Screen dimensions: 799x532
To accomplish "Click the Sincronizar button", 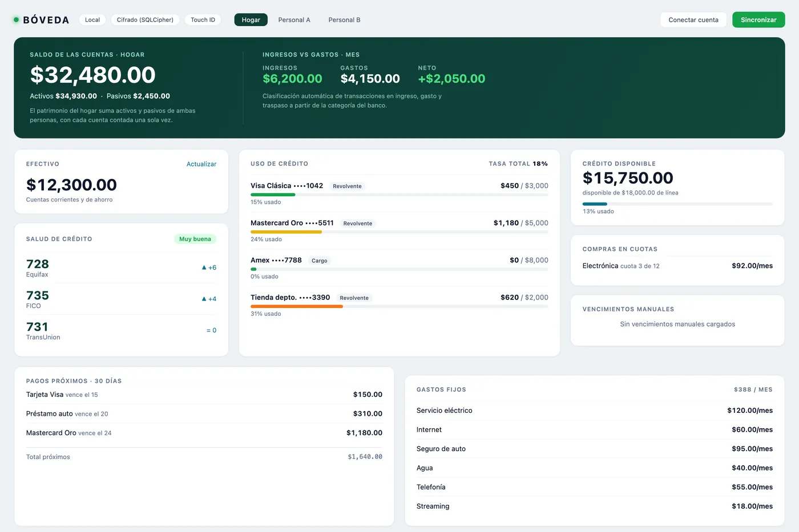I will pos(758,20).
